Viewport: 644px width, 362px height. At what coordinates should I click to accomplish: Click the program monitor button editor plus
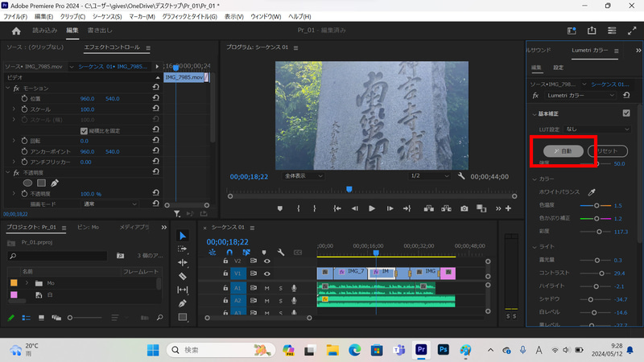509,208
